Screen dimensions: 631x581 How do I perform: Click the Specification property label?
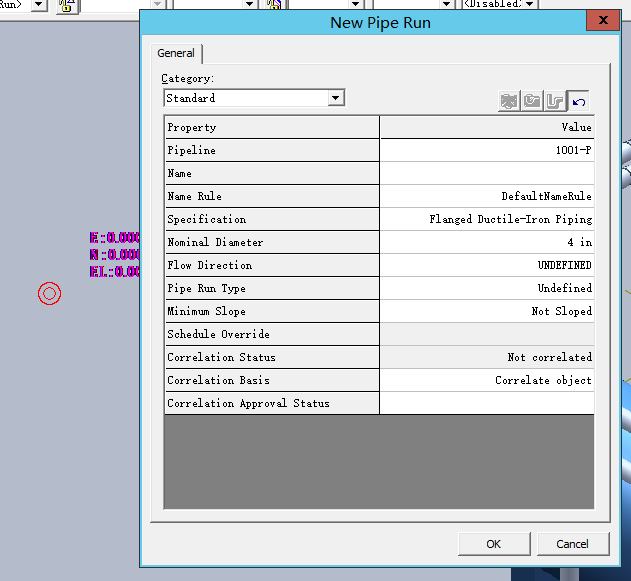(x=272, y=219)
